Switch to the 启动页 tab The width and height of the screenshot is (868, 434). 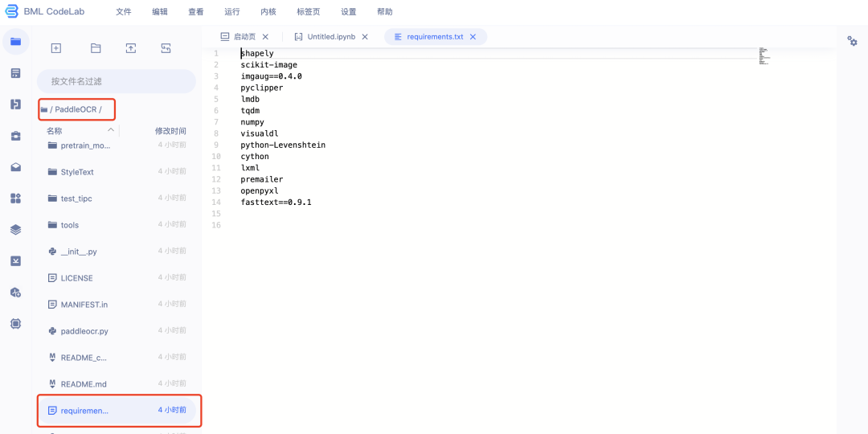(244, 36)
